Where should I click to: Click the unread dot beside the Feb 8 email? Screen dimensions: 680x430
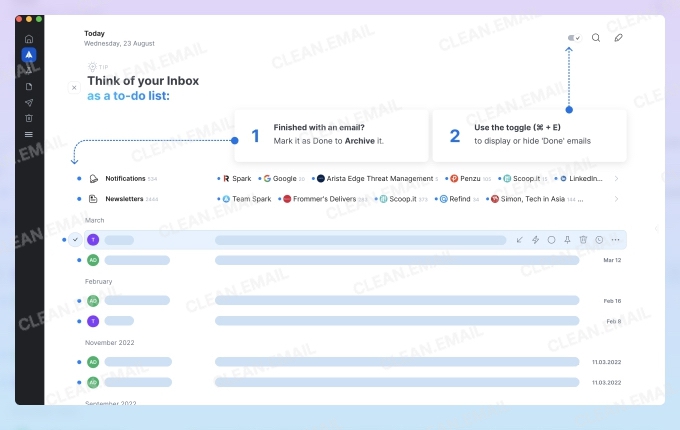(79, 321)
